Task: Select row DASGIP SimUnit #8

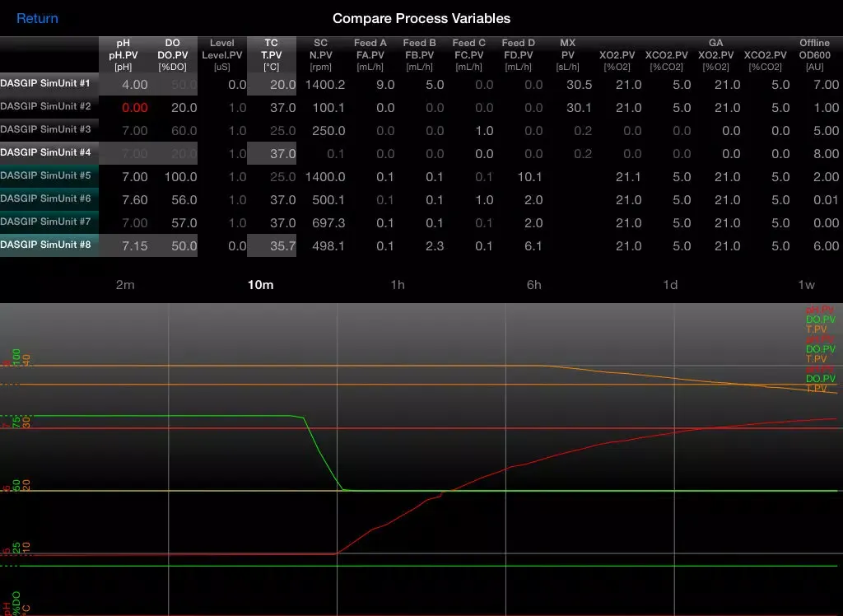Action: click(49, 245)
